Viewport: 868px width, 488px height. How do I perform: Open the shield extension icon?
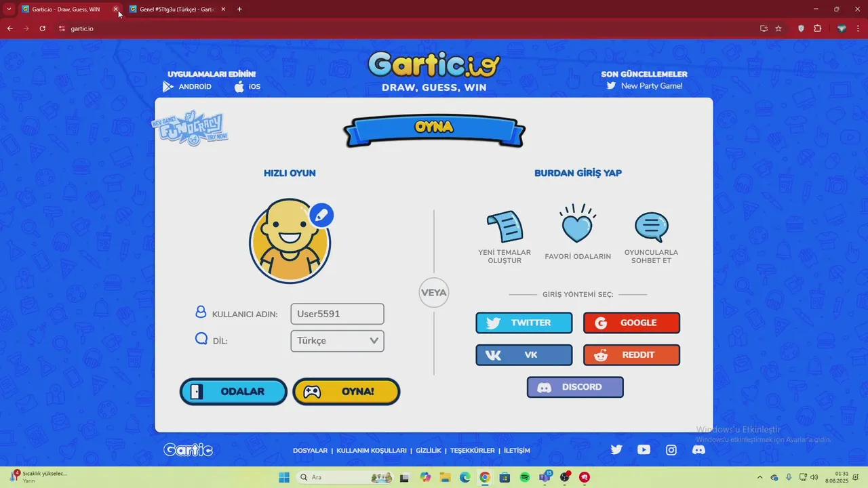pyautogui.click(x=801, y=28)
